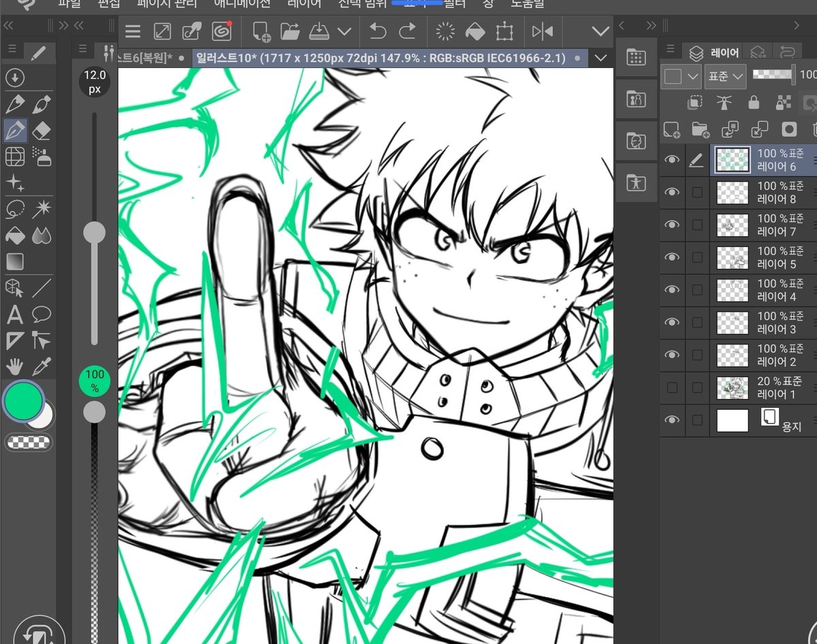Screen dimensions: 817x644
Task: Select the Object operation cube tool
Action: click(15, 288)
